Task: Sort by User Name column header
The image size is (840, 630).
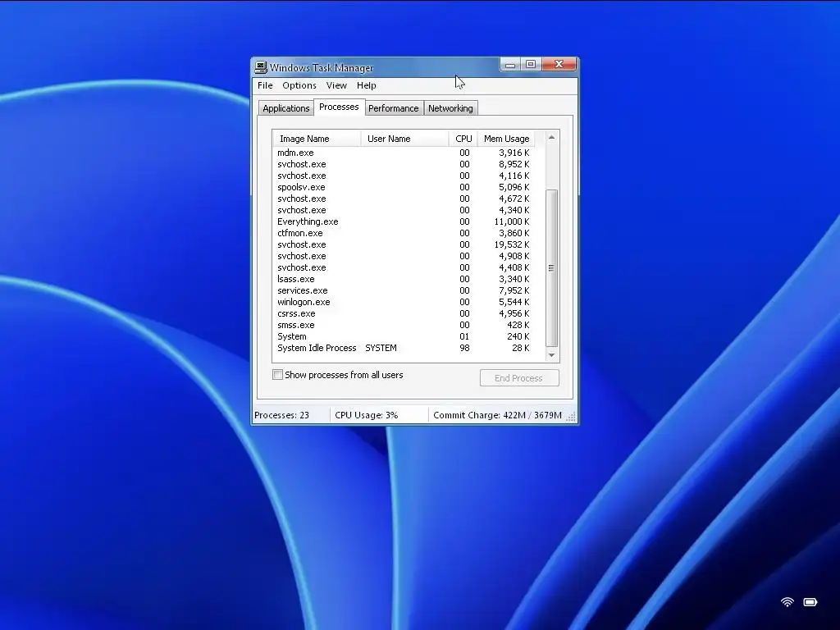Action: point(404,139)
